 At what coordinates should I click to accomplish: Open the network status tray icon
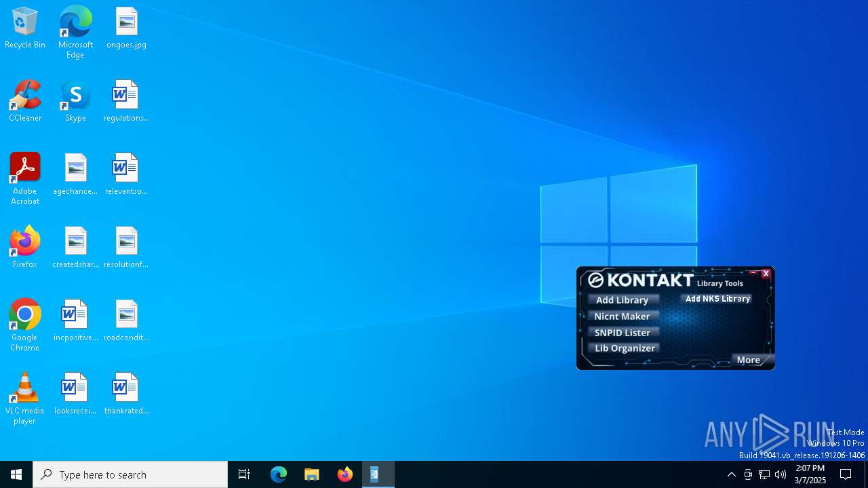[x=764, y=474]
